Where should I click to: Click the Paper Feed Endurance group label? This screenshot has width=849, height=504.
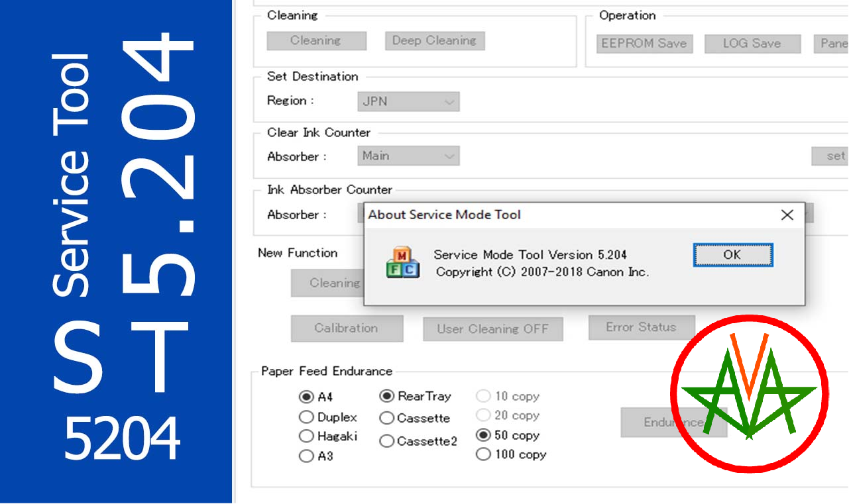click(327, 372)
